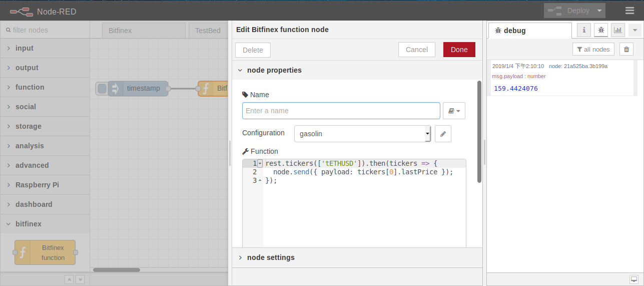Collapse all palette categories
Screen dimensions: 644x286
pyautogui.click(x=70, y=279)
